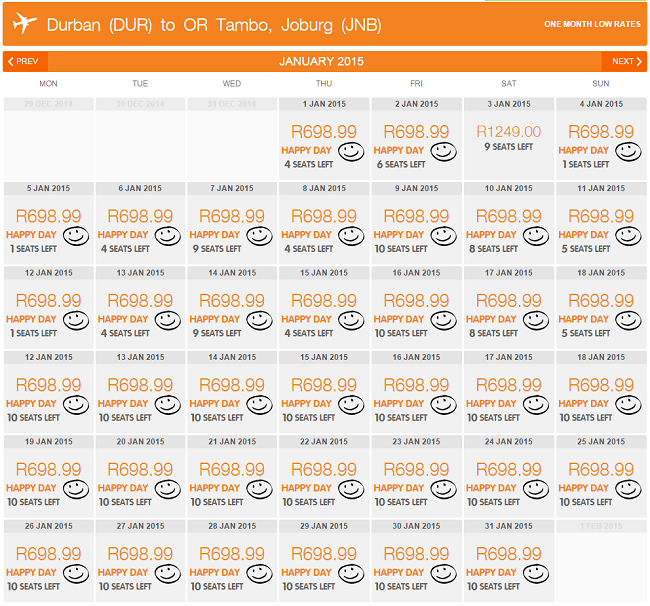Click the smiley icon on 4 Jan 2015
The height and width of the screenshot is (606, 650).
coord(628,152)
